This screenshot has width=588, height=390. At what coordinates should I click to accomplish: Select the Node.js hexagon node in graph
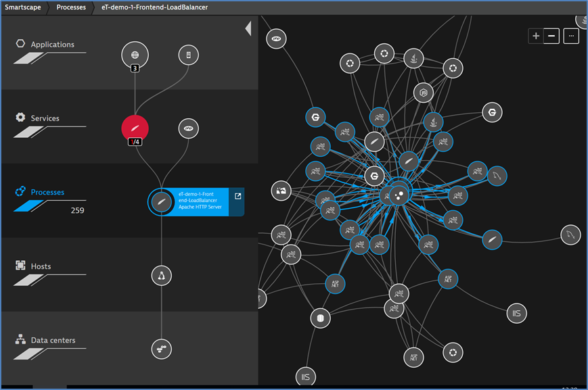click(x=424, y=91)
